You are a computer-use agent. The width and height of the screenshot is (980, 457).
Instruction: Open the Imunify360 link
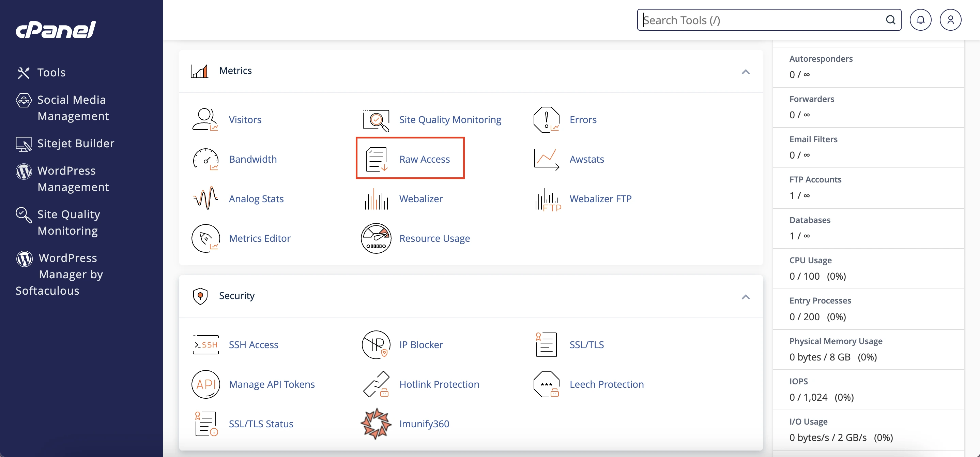click(x=424, y=424)
